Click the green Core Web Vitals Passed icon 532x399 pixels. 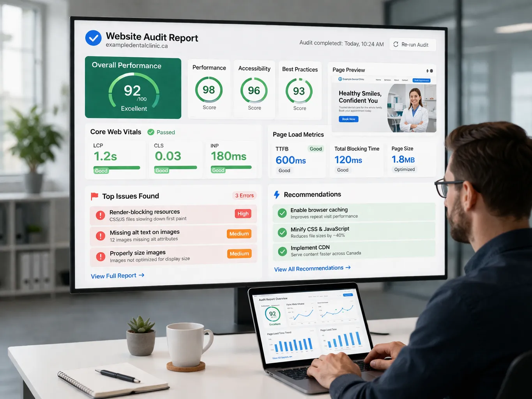click(151, 132)
